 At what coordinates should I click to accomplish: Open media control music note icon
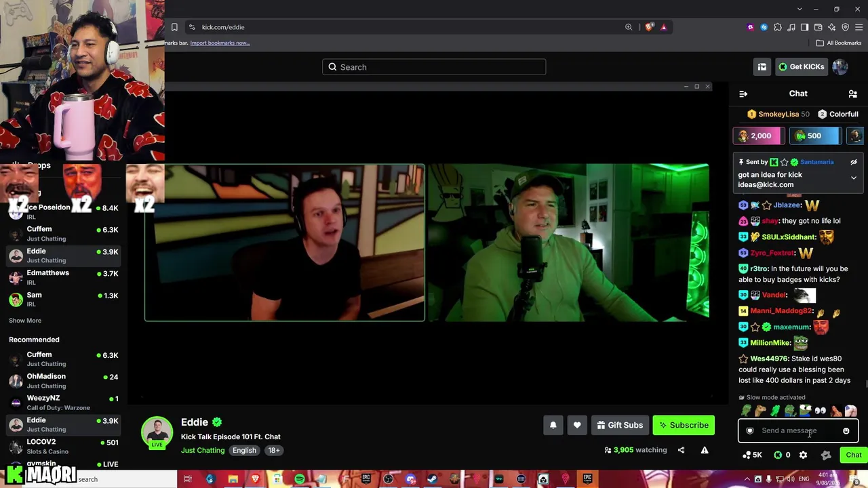[x=791, y=27]
